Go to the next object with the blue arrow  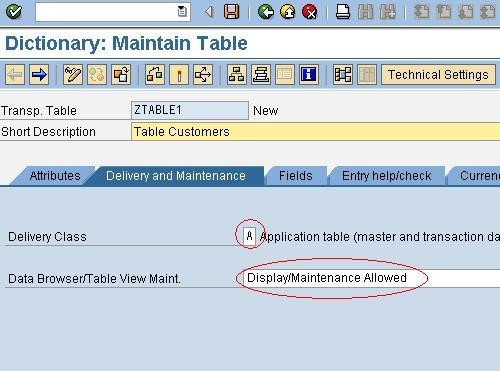[x=39, y=74]
